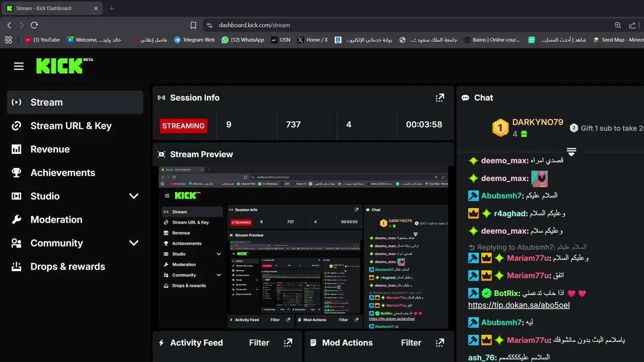Click the share page icon in address bar
This screenshot has width=644, height=362.
point(632,25)
